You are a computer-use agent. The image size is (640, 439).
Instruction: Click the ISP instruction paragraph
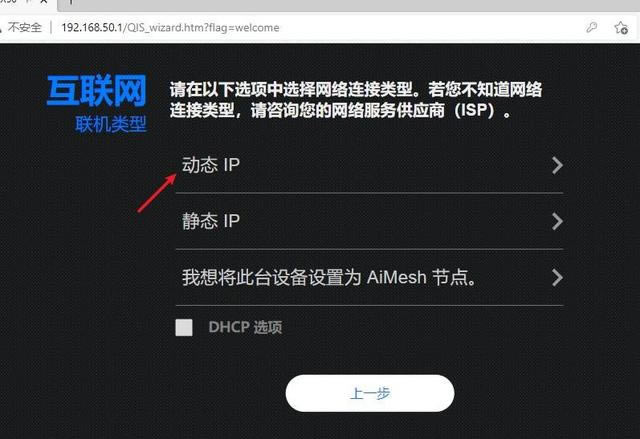click(x=356, y=100)
